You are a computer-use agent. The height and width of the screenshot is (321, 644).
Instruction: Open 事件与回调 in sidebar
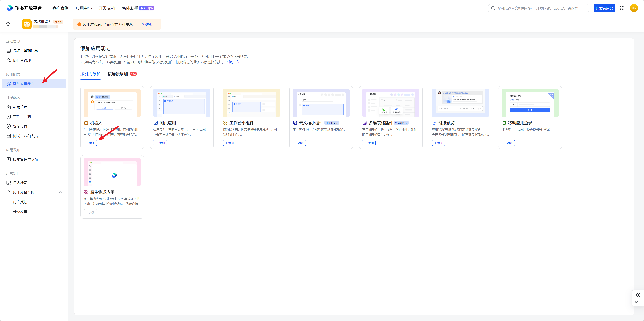click(22, 117)
